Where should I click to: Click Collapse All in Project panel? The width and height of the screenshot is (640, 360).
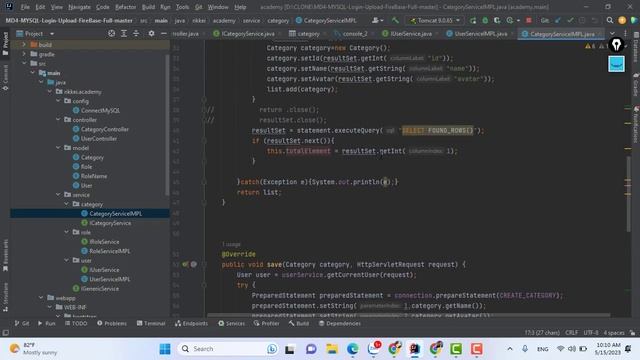click(x=136, y=33)
